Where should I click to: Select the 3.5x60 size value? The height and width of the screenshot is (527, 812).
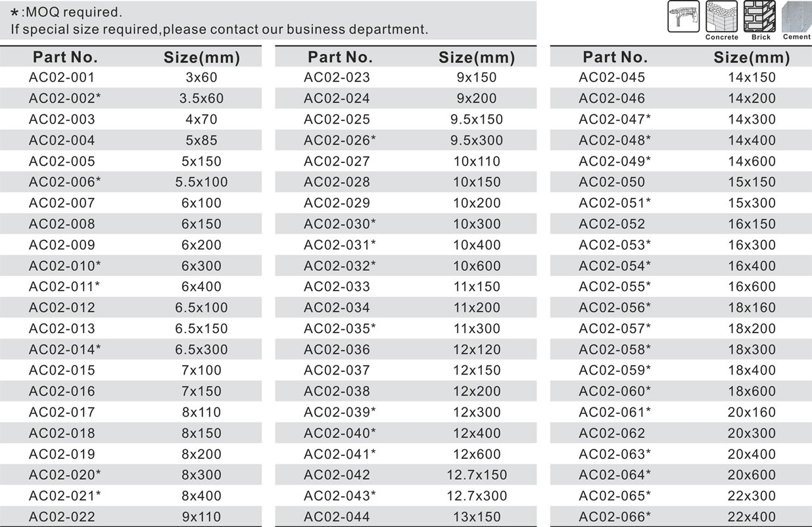pos(201,99)
